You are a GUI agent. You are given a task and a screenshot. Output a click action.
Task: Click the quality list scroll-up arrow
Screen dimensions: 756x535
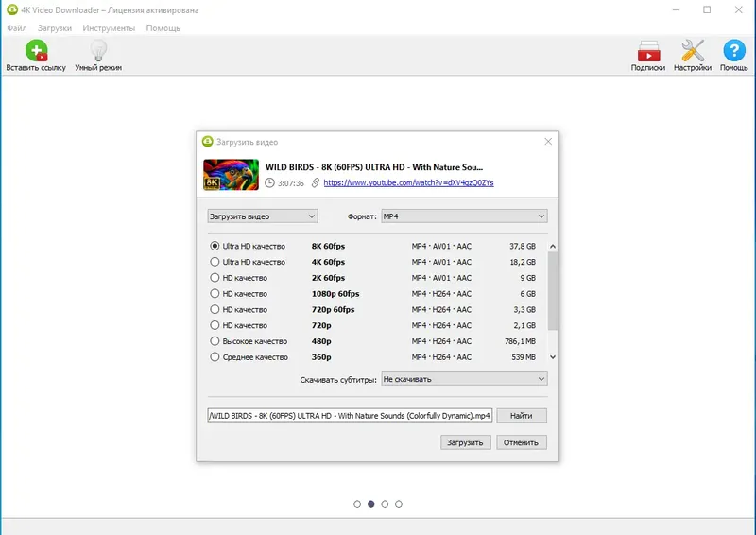pos(553,246)
